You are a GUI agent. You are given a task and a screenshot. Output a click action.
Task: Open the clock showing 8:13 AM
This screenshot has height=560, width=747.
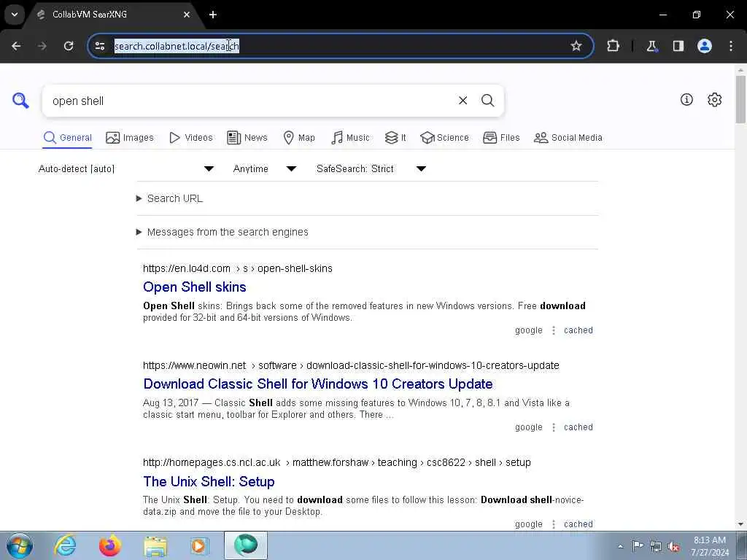(710, 546)
